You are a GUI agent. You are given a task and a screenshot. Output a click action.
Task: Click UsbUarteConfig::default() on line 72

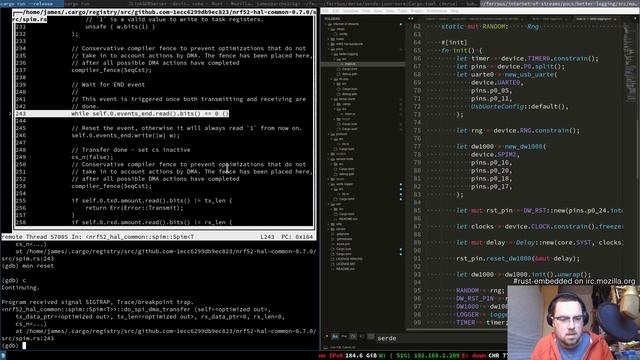(520, 107)
